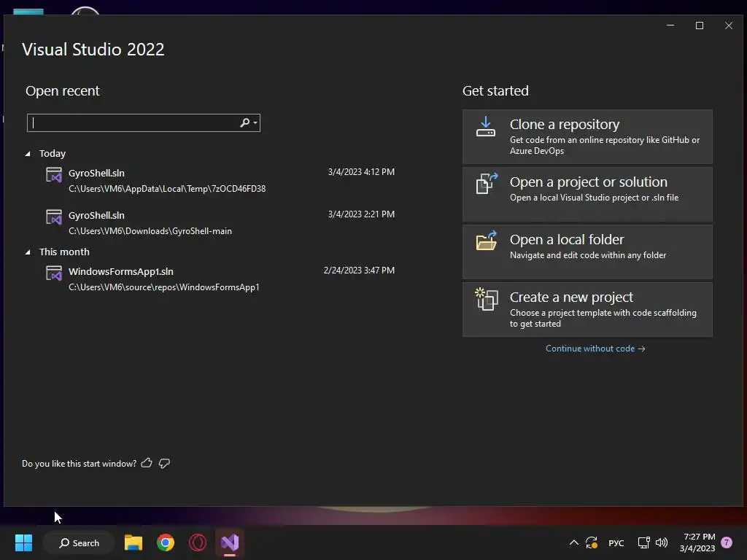Click solution icon for GyroShell.sln in Temp folder

(x=54, y=175)
